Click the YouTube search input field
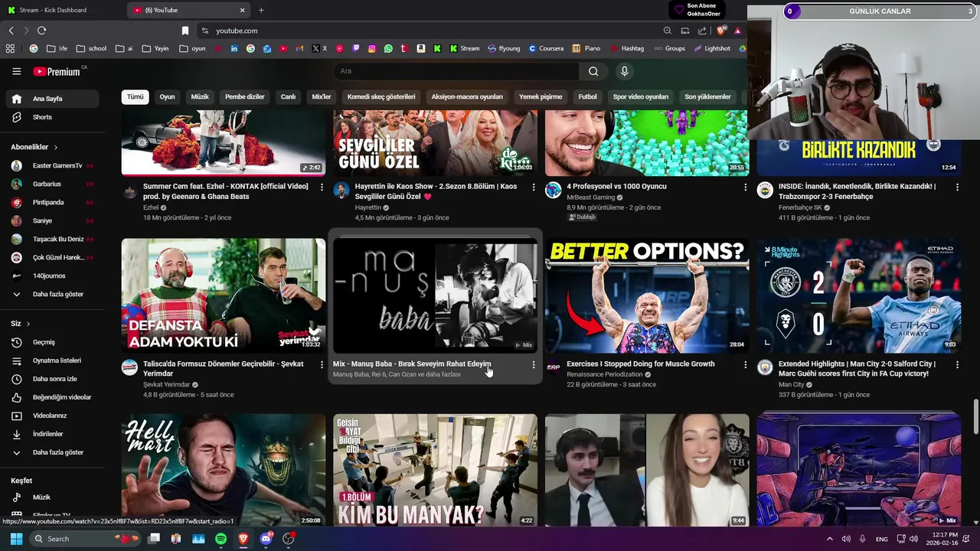Image resolution: width=980 pixels, height=551 pixels. (x=456, y=71)
